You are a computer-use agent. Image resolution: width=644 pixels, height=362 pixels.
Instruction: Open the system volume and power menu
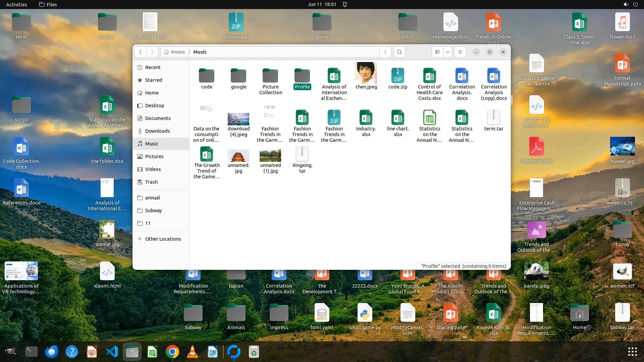(x=630, y=4)
